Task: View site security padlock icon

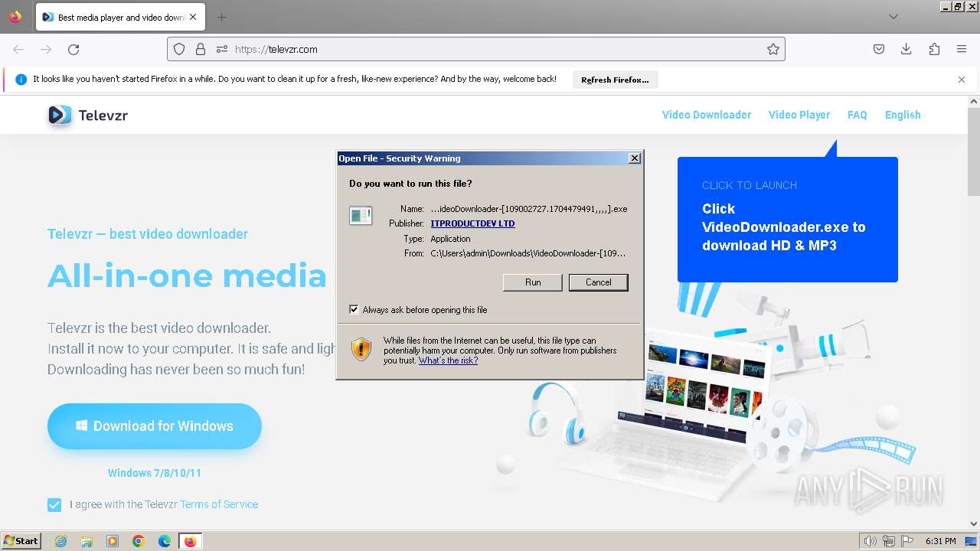Action: (x=201, y=49)
